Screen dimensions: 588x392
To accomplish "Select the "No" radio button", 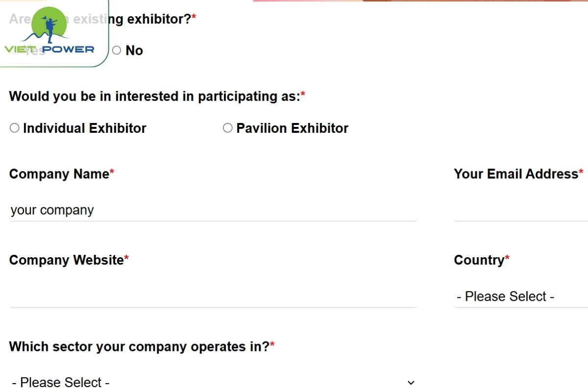I will pyautogui.click(x=117, y=50).
